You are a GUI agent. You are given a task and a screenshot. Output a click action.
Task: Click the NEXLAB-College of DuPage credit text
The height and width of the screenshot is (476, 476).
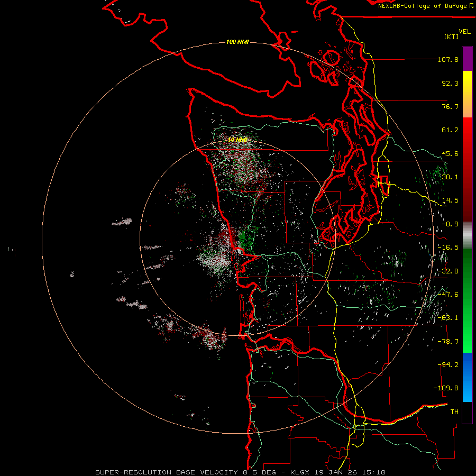point(422,6)
